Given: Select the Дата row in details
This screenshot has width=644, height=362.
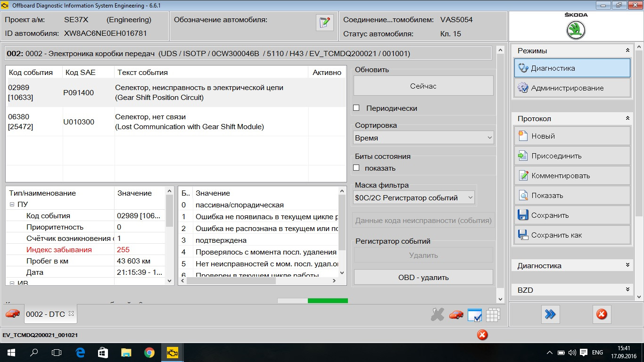Looking at the screenshot, I should point(86,272).
